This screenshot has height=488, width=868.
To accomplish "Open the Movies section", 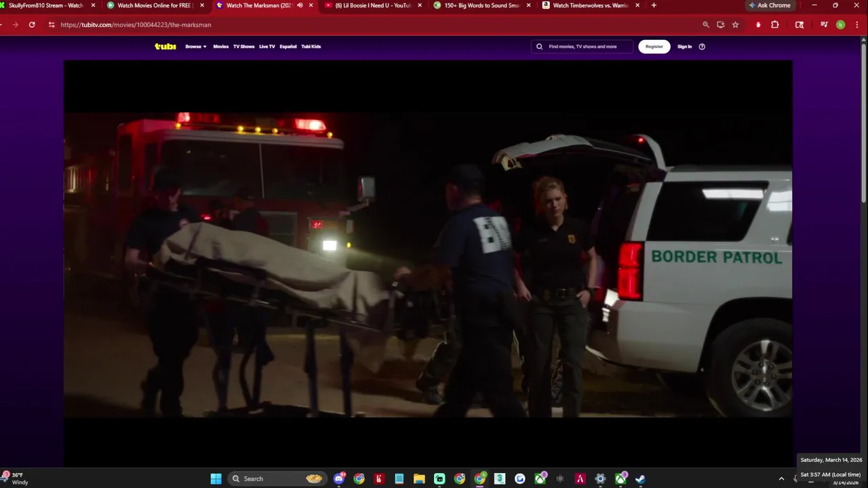I will [x=221, y=47].
